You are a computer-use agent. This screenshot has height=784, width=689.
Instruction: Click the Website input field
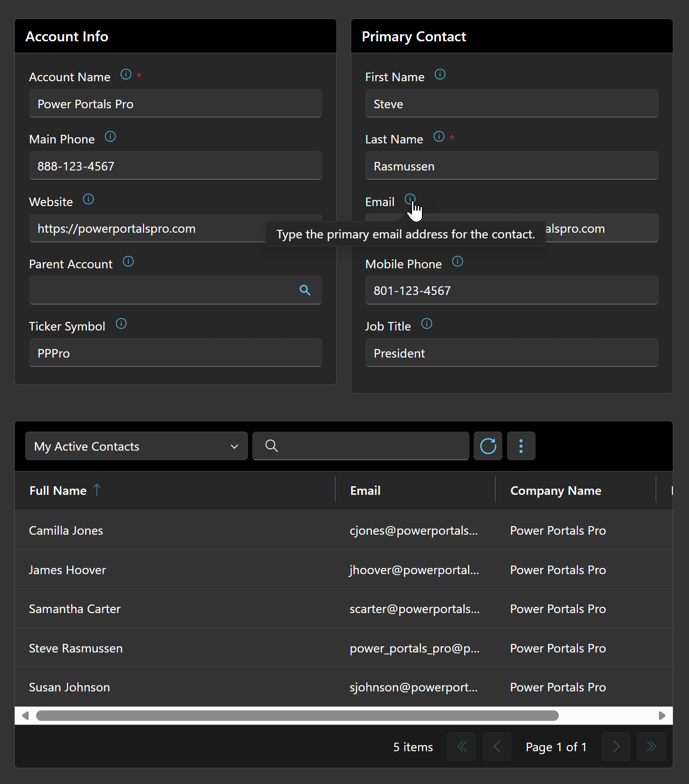point(175,228)
